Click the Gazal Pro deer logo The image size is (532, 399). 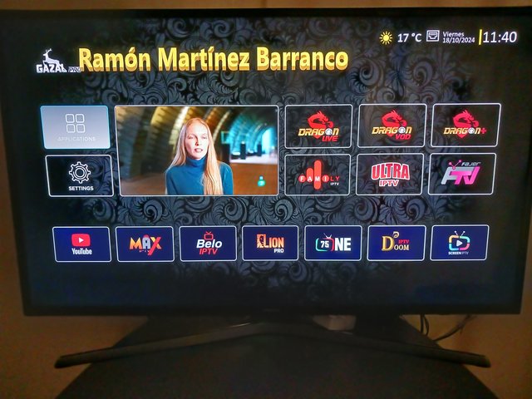(57, 62)
